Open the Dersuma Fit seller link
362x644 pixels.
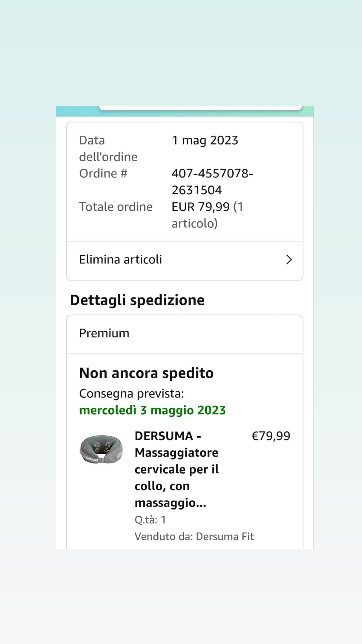click(x=225, y=536)
